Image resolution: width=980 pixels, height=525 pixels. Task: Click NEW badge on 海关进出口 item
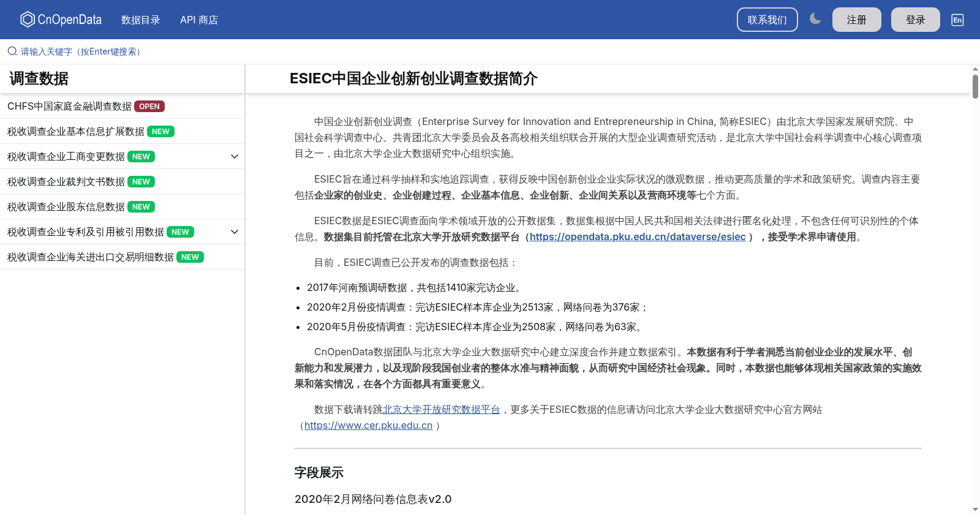(190, 257)
